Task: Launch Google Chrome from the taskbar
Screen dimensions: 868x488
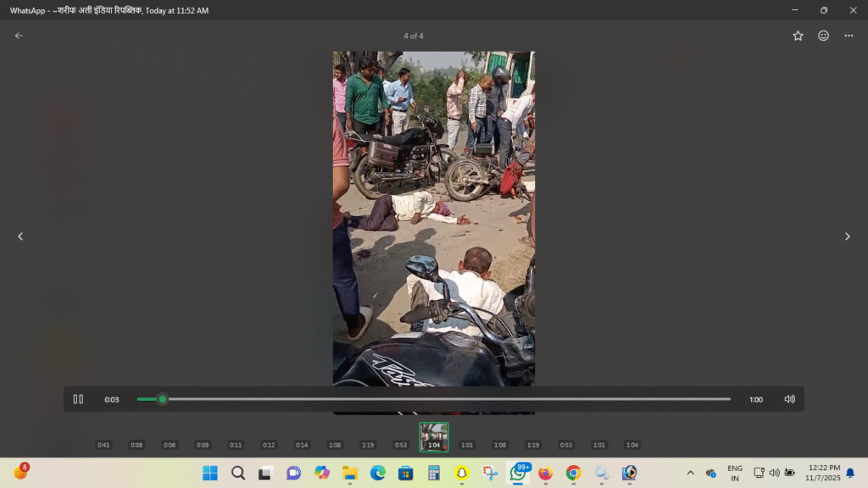Action: tap(573, 473)
